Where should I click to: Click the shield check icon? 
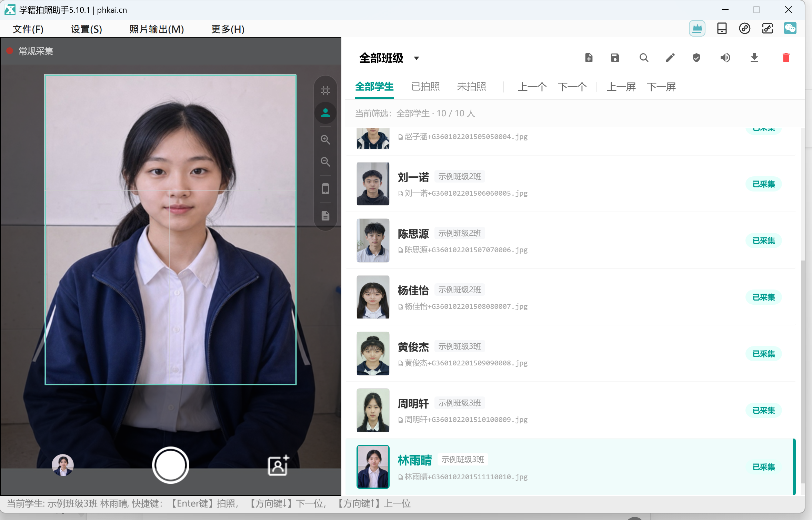point(696,58)
